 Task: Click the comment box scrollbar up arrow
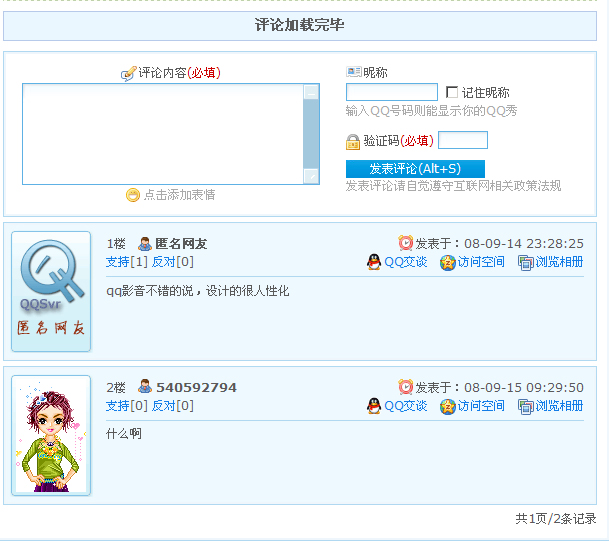coord(311,92)
